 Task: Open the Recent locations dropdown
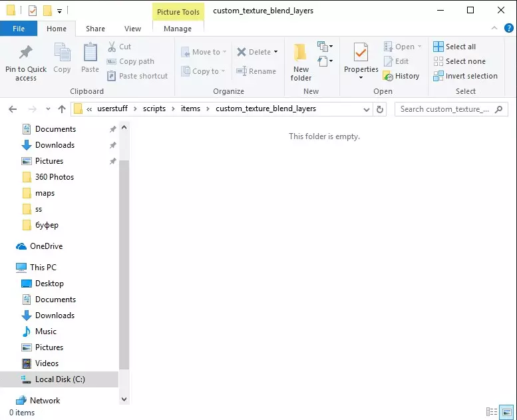point(48,109)
